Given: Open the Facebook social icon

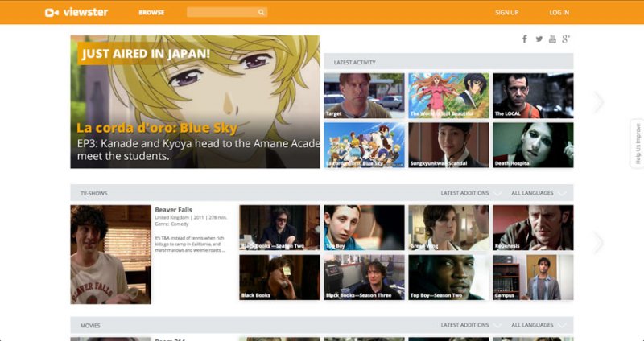Looking at the screenshot, I should coord(524,39).
